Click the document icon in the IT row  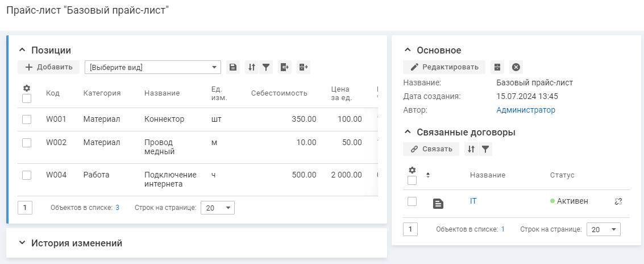point(438,203)
